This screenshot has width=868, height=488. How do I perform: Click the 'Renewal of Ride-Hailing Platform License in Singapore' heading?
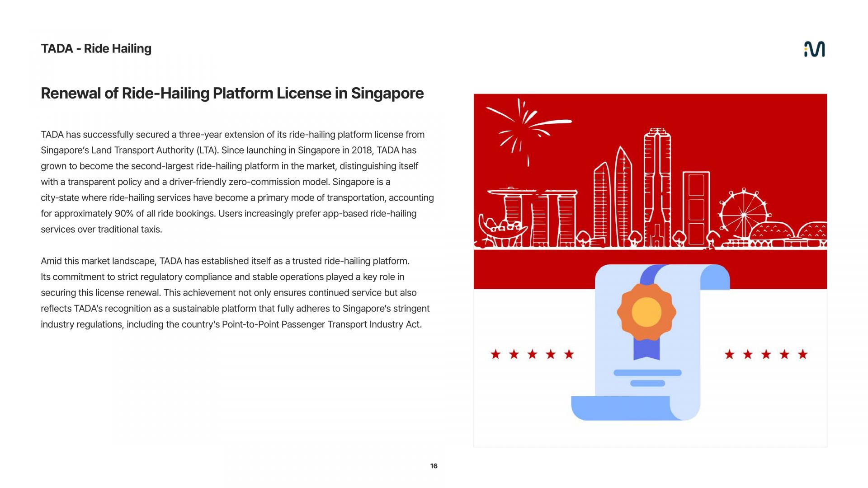coord(232,93)
